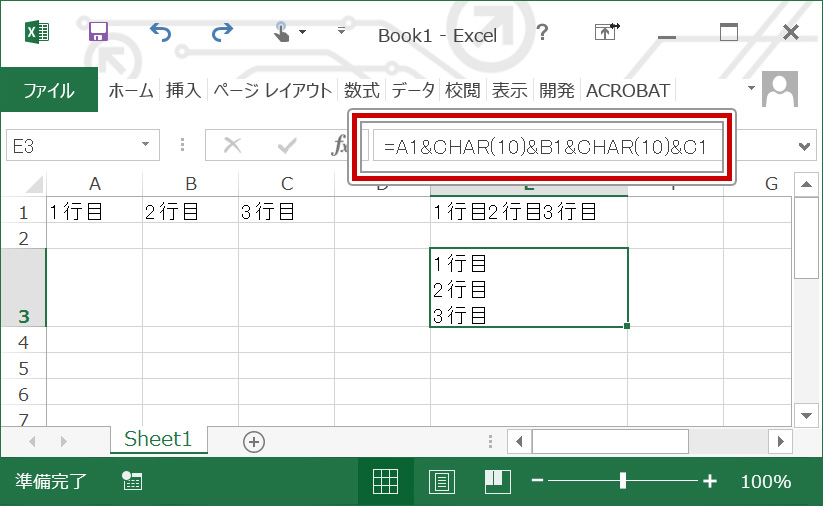The height and width of the screenshot is (506, 823).
Task: Click formula bar with CHAR(10) formula
Action: point(546,146)
